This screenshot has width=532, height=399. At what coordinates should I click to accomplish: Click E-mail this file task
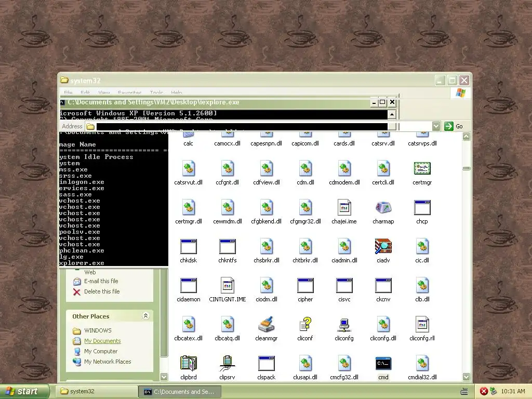pyautogui.click(x=101, y=281)
